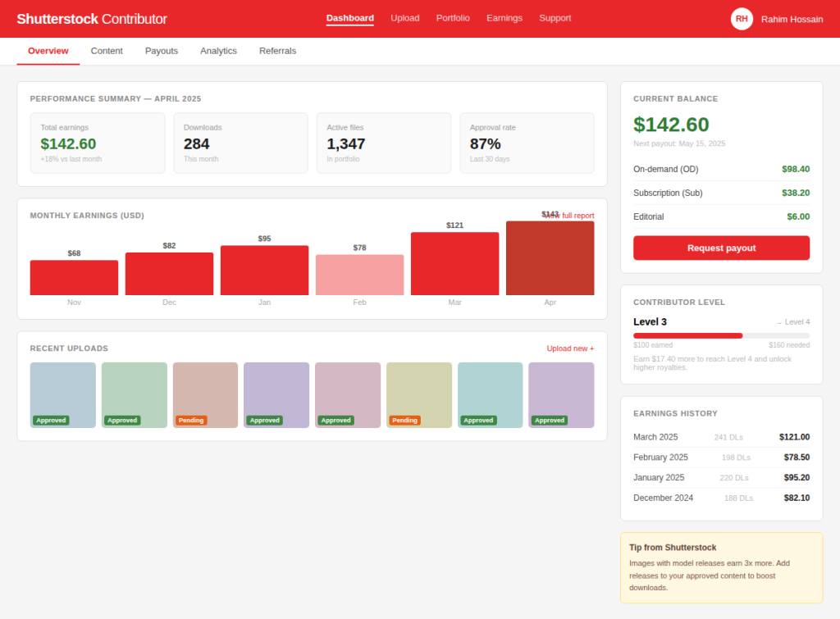The height and width of the screenshot is (619, 840).
Task: Open Portfolio in the top navigation
Action: click(x=453, y=18)
